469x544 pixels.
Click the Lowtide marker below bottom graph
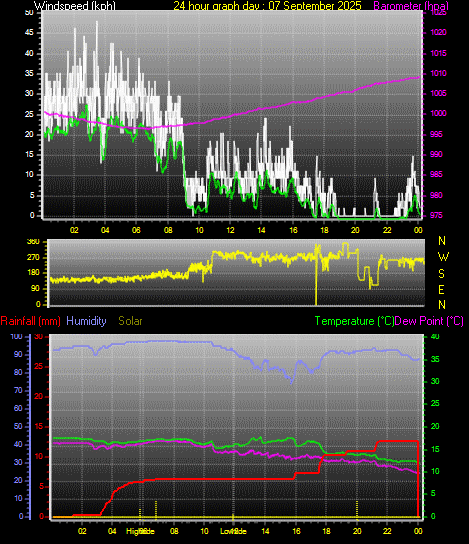coord(233,531)
